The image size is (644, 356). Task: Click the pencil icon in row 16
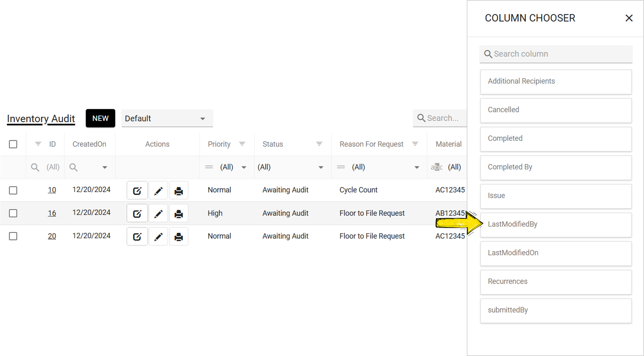click(x=158, y=214)
